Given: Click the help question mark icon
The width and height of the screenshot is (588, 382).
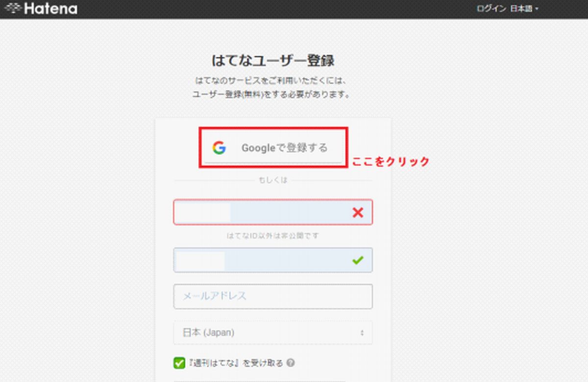Looking at the screenshot, I should 291,363.
